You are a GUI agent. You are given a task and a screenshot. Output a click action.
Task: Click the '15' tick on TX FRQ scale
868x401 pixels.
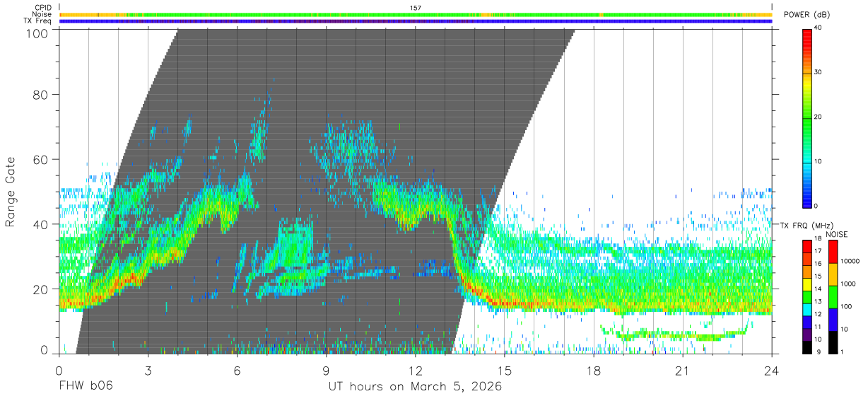click(818, 276)
